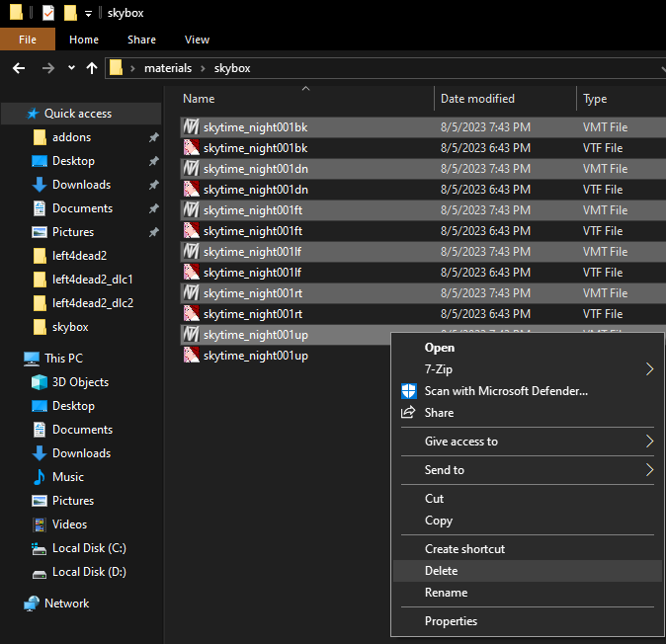Open pinned Desktop under Quick access
The height and width of the screenshot is (644, 666).
tap(73, 161)
